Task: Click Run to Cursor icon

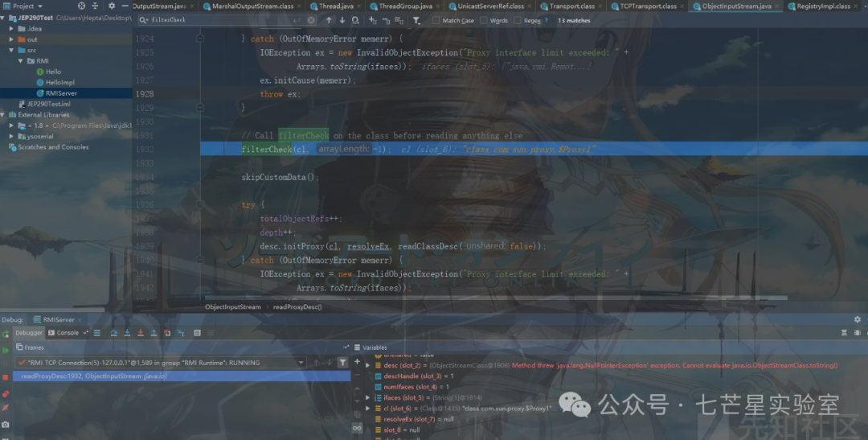Action: (x=181, y=333)
